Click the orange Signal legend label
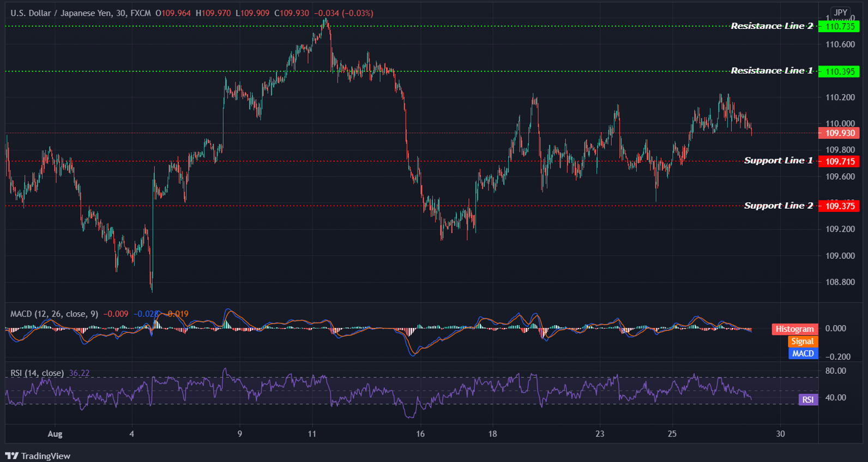868x462 pixels. click(x=802, y=342)
